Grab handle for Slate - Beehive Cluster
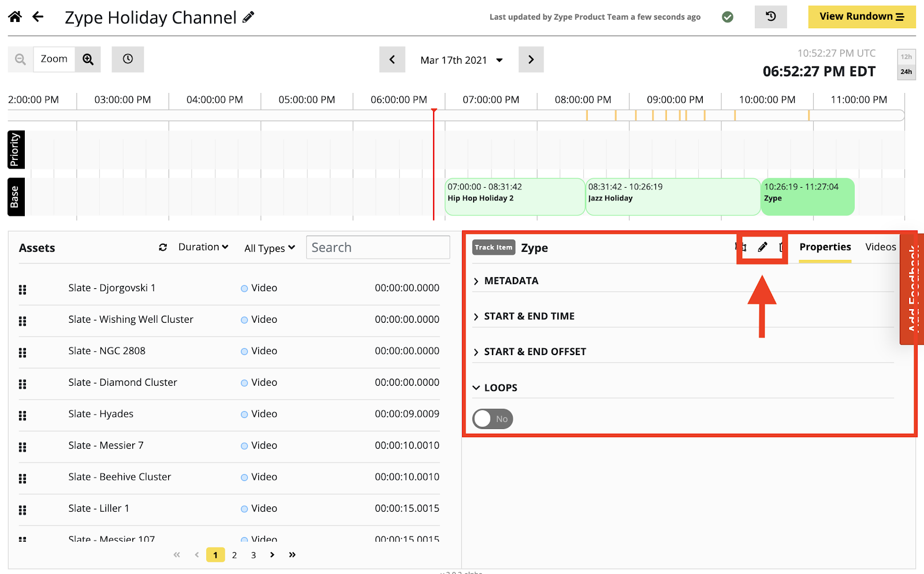This screenshot has width=924, height=574. pyautogui.click(x=23, y=478)
